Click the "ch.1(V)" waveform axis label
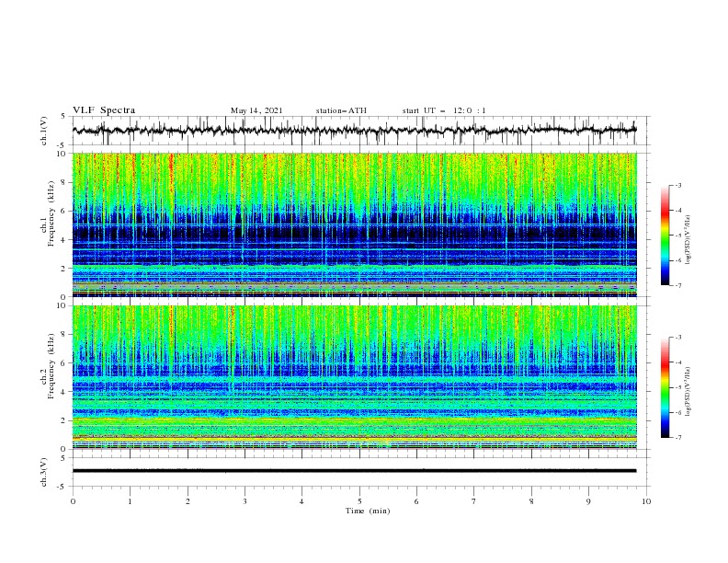This screenshot has width=728, height=563. (x=44, y=131)
